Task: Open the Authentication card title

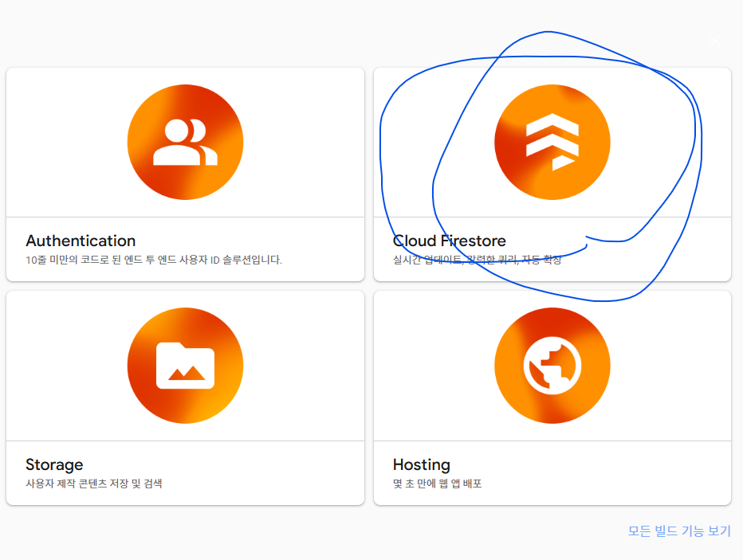Action: tap(81, 241)
